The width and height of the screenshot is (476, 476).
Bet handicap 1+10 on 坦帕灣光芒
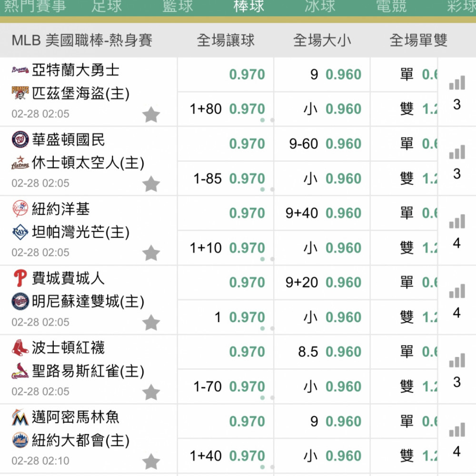click(x=226, y=248)
